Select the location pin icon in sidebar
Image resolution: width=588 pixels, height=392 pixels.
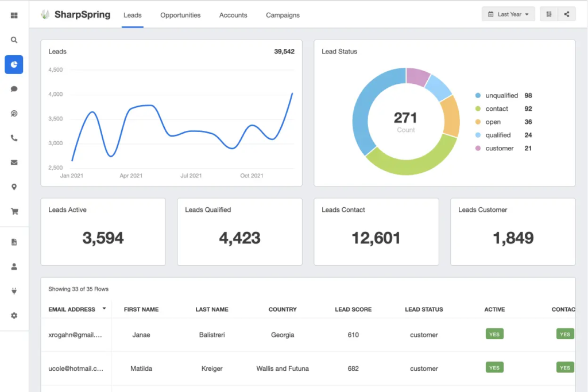pos(14,187)
